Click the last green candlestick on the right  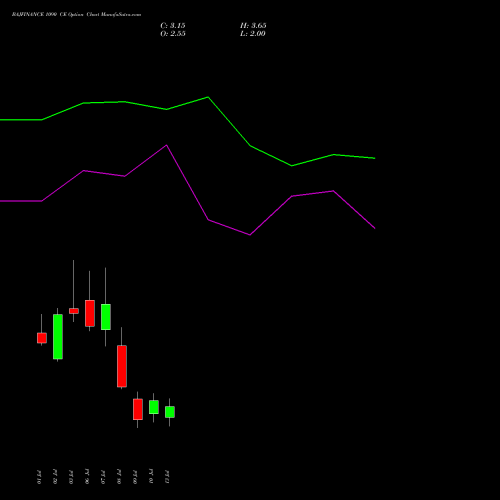click(170, 412)
